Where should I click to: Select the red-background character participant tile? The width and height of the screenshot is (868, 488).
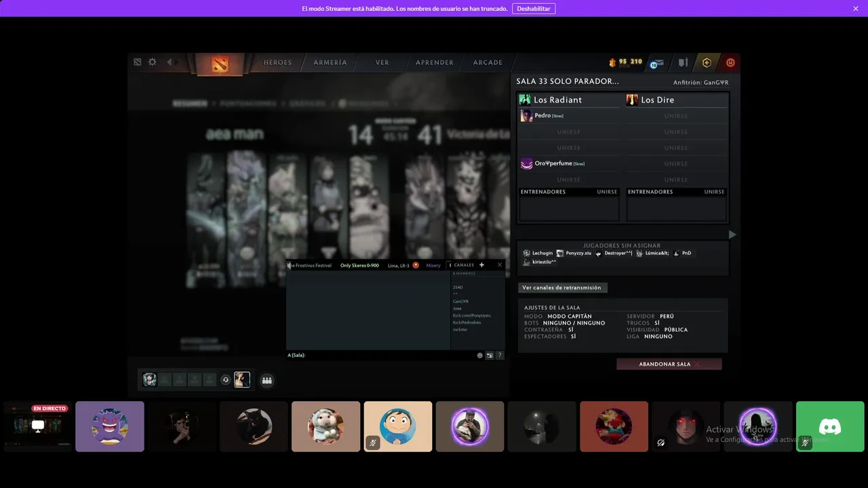pyautogui.click(x=614, y=426)
